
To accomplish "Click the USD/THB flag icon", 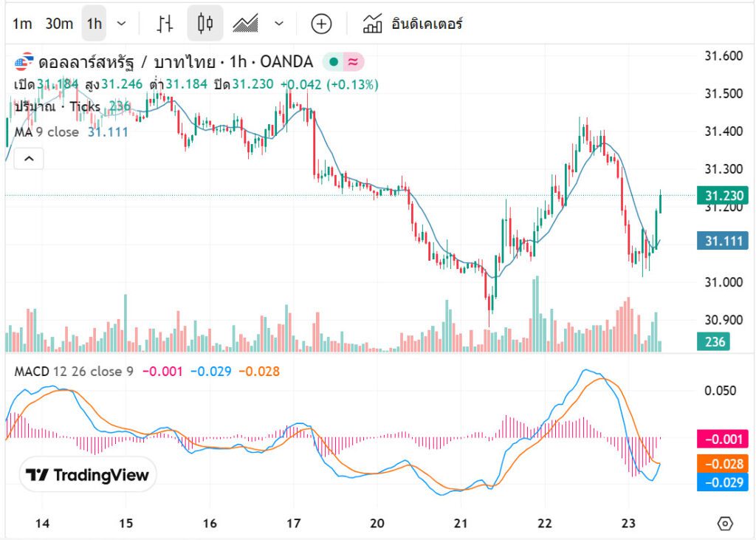I will (24, 62).
